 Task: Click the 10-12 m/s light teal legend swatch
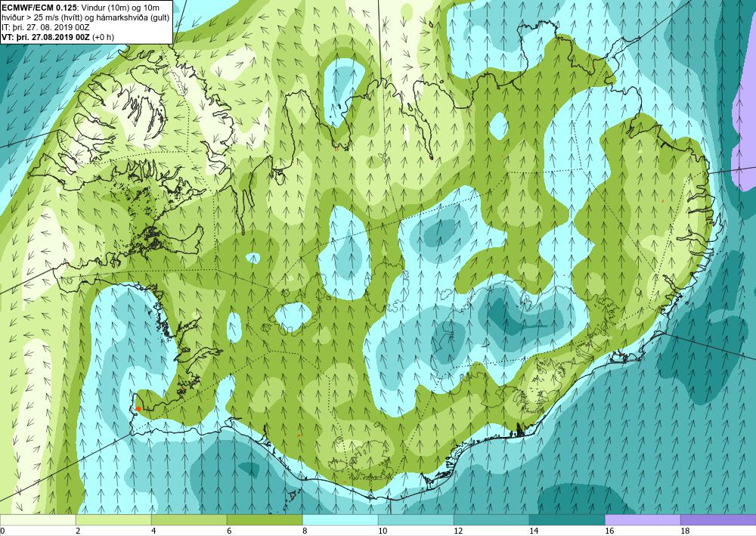point(416,519)
